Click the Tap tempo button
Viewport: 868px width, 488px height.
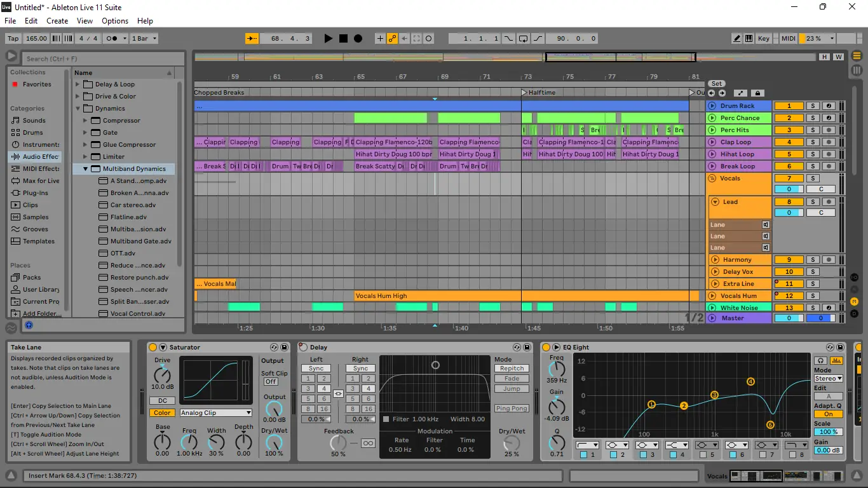pos(13,39)
